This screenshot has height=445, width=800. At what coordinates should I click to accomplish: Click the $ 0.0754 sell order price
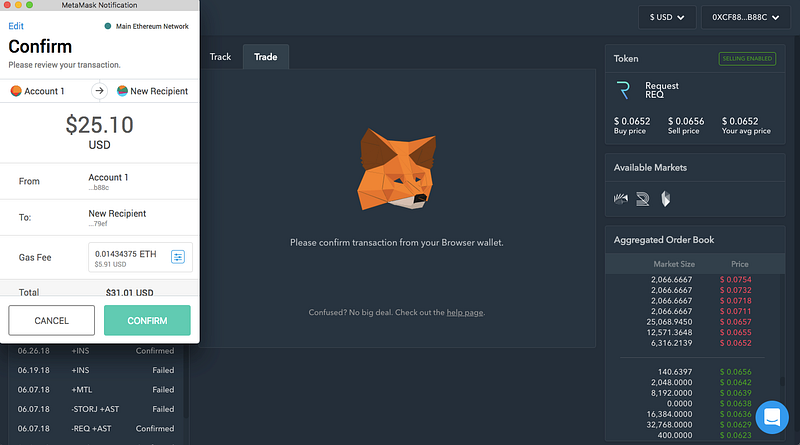click(x=736, y=279)
